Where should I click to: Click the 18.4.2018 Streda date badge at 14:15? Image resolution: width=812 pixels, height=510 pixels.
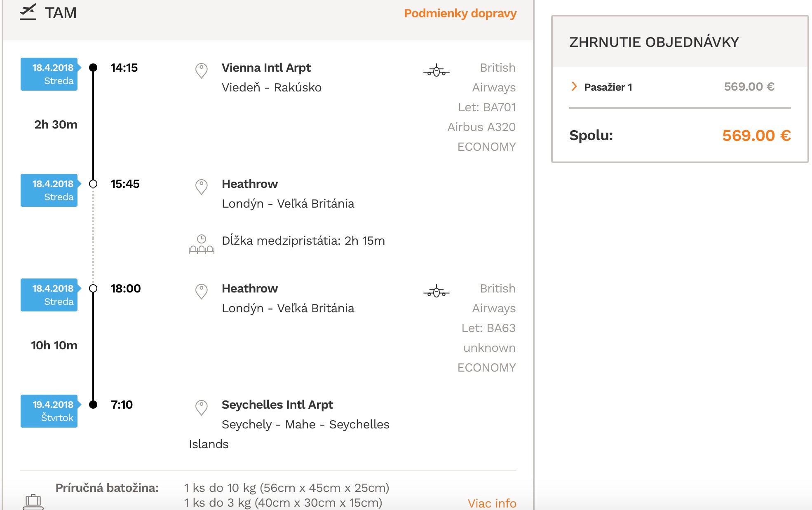49,74
